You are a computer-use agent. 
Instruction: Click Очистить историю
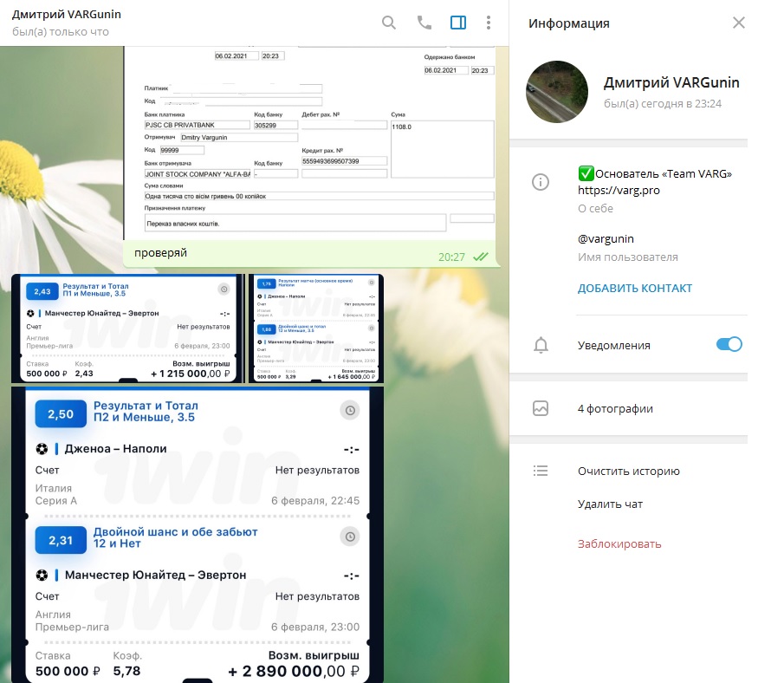click(x=629, y=471)
